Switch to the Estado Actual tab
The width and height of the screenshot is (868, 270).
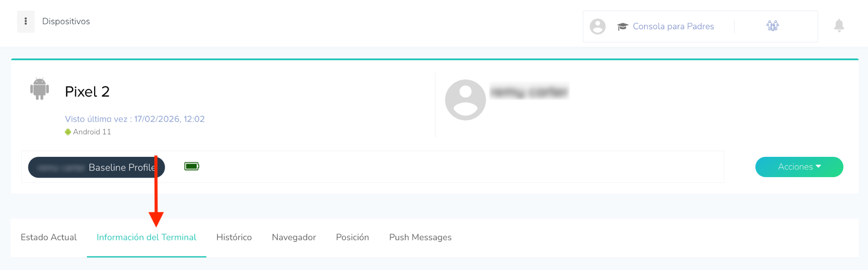49,237
